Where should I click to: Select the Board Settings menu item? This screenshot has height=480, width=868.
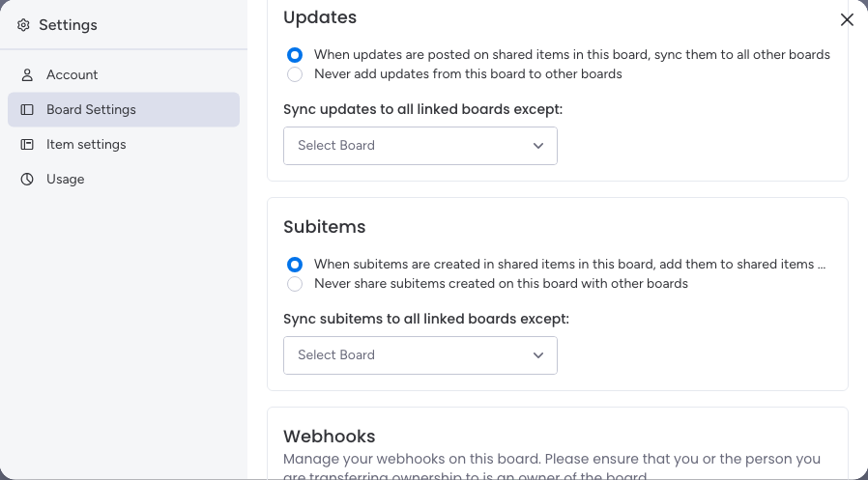click(124, 109)
